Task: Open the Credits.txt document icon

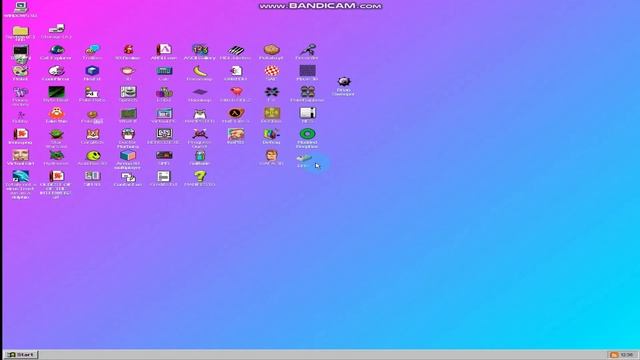Action: tap(164, 176)
